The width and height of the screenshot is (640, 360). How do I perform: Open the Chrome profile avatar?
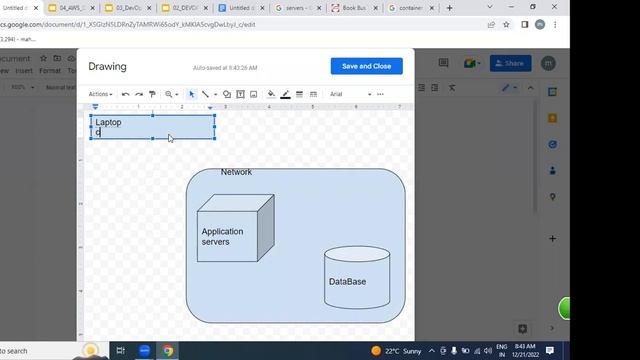(x=540, y=24)
